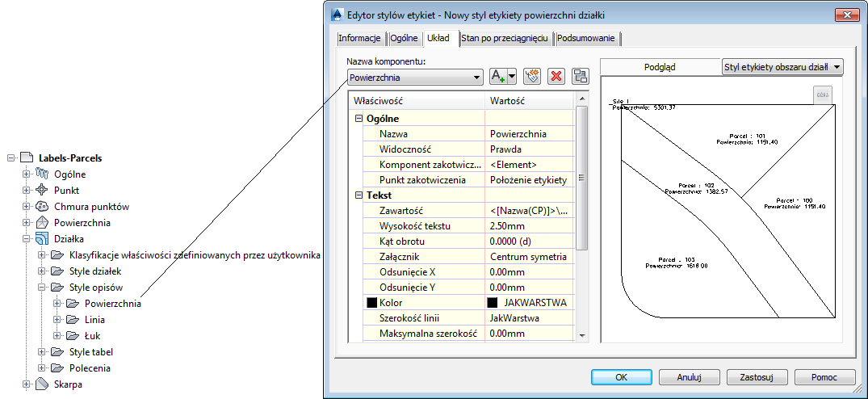Click the add text component icon
Image resolution: width=868 pixels, height=399 pixels.
pos(499,77)
